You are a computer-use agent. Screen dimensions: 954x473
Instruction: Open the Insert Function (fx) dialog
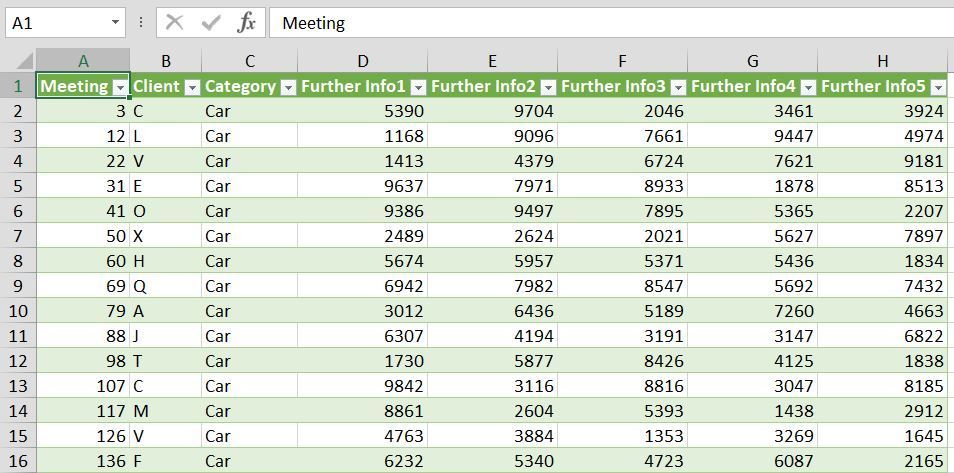coord(246,22)
